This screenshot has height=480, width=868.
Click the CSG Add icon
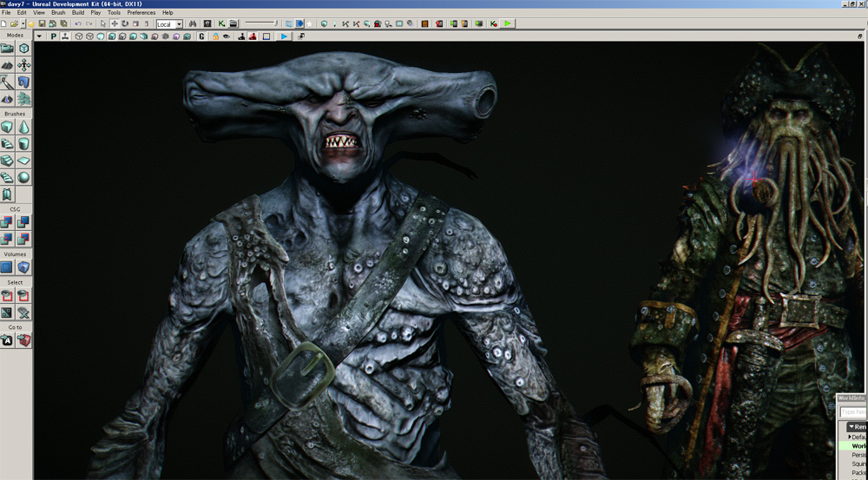point(7,222)
